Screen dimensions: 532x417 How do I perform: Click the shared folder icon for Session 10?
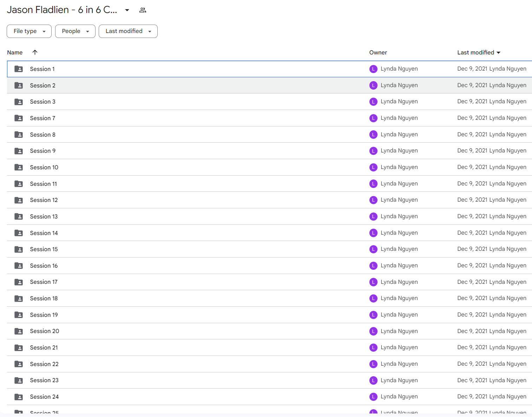coord(19,167)
